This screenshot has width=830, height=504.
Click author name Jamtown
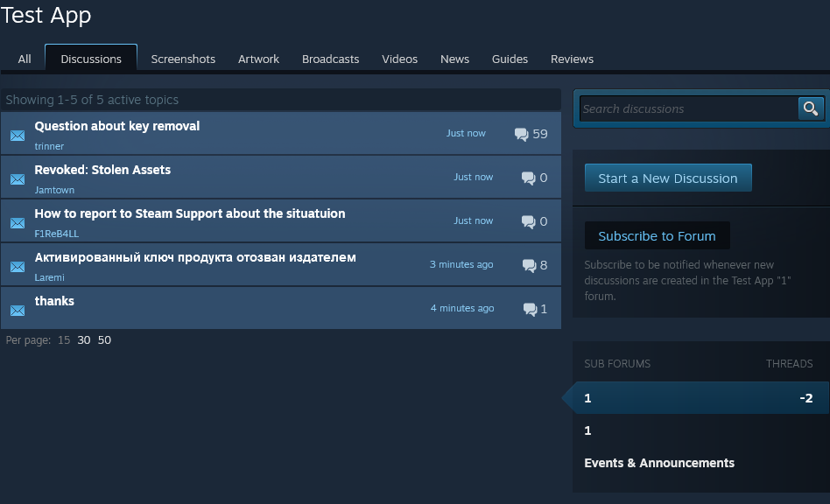click(x=54, y=190)
